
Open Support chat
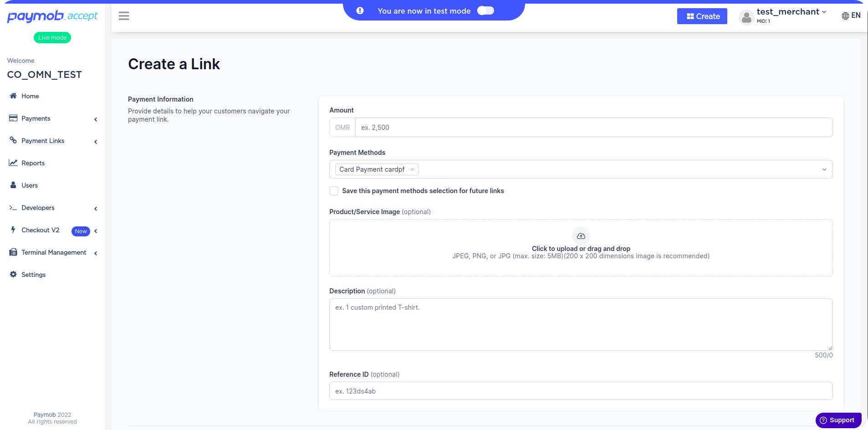(x=838, y=420)
